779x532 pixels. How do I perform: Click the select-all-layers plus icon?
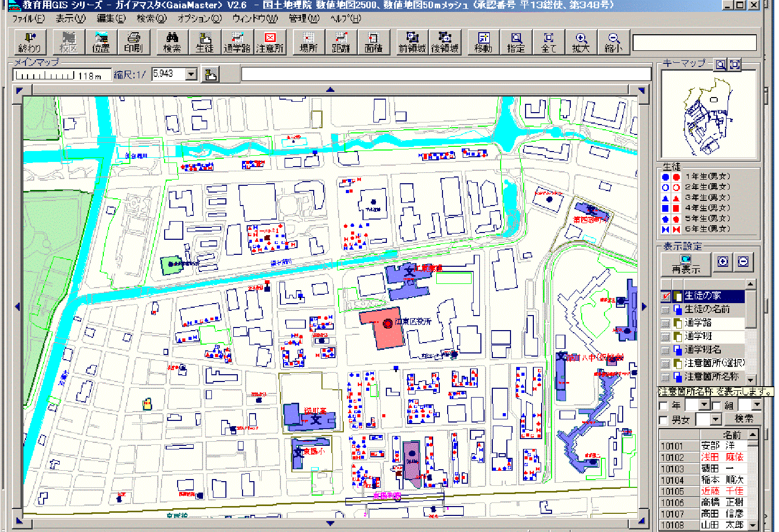[x=723, y=262]
